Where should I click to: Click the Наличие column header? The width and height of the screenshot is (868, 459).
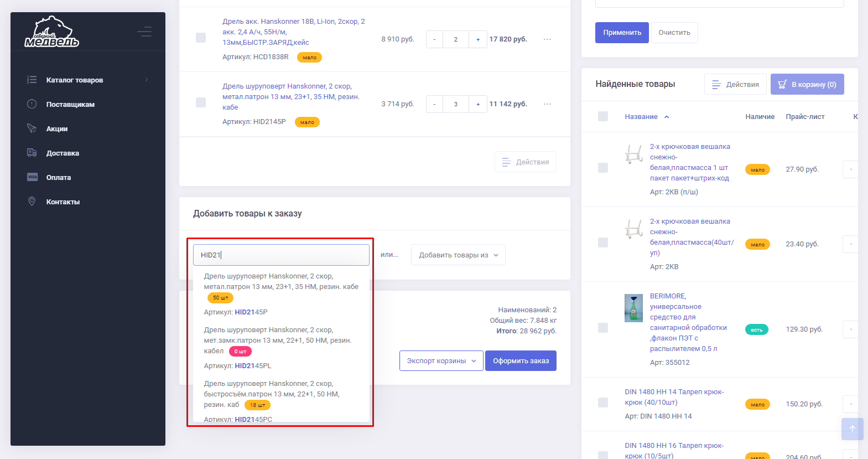pos(760,117)
